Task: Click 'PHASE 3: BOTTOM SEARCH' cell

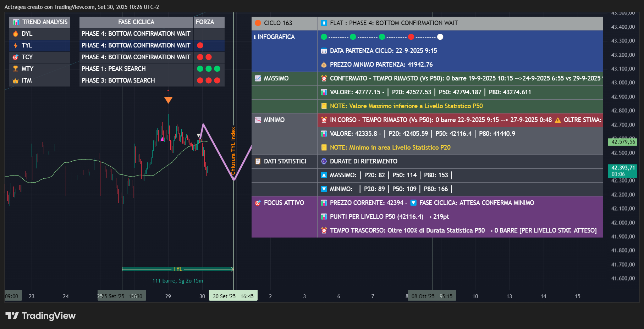Action: coord(136,80)
